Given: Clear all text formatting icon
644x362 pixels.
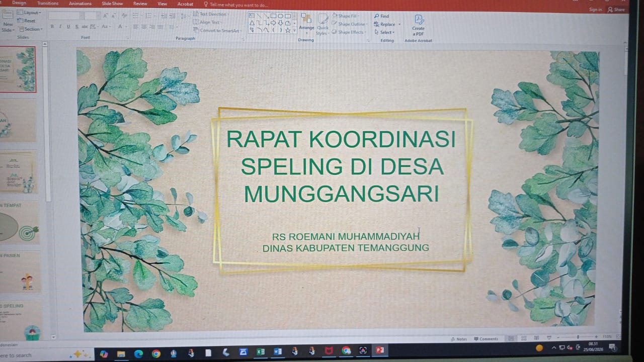Looking at the screenshot, I should (x=124, y=16).
